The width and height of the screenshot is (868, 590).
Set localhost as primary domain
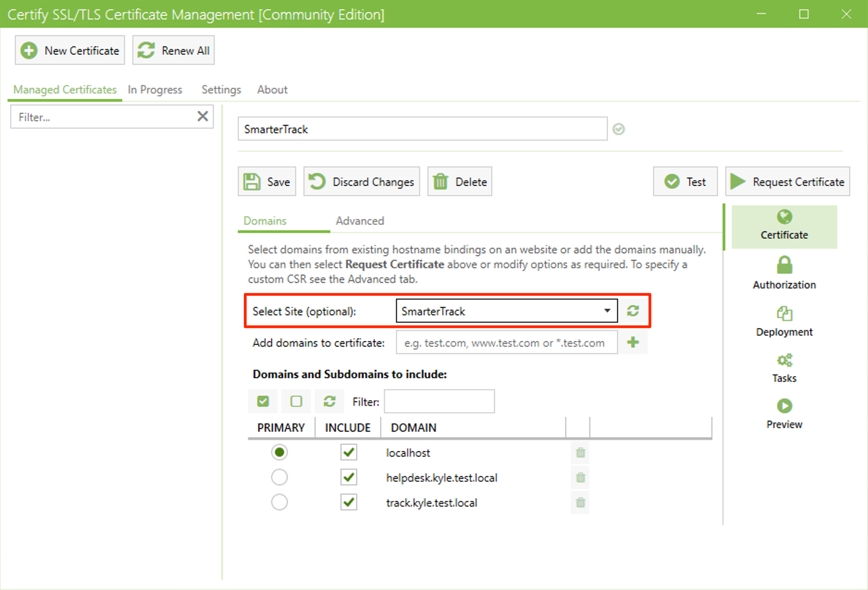click(279, 452)
